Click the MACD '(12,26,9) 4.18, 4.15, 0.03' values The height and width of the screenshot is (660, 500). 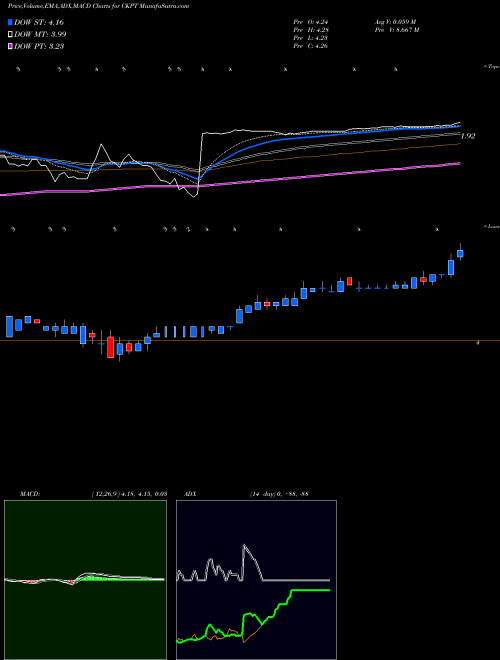129,494
